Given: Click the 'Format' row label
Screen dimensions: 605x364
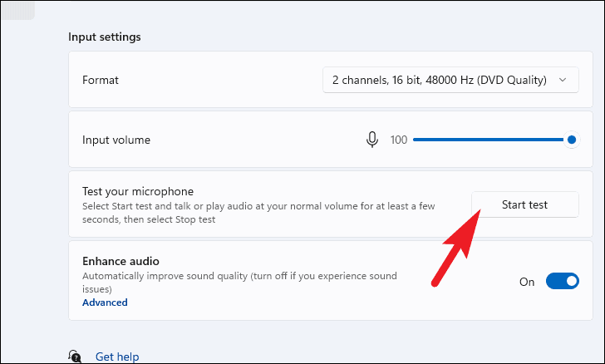Looking at the screenshot, I should click(x=101, y=81).
